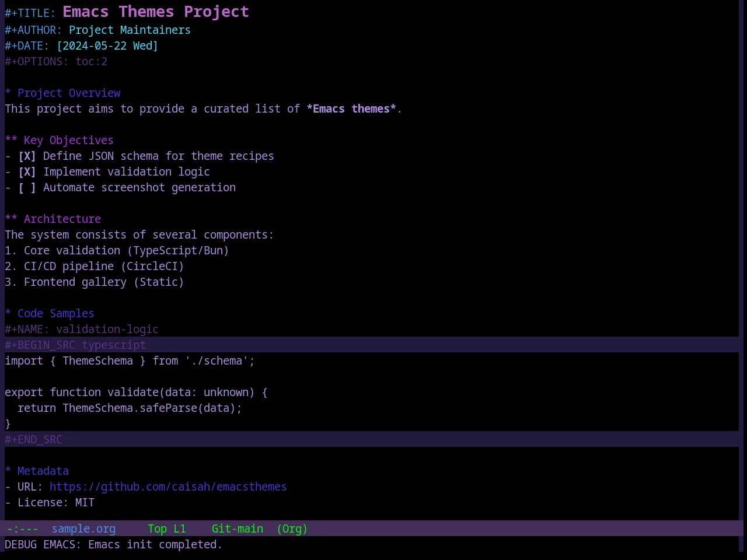Check the 'Automate screenshot generation' checkbox

click(x=27, y=187)
